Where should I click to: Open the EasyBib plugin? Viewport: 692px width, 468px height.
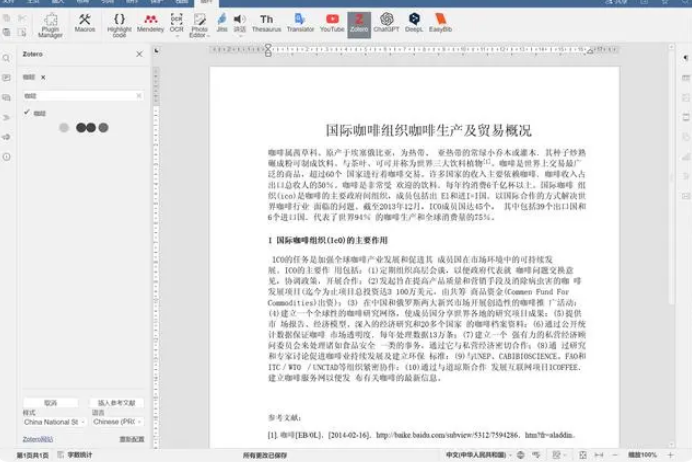point(440,23)
